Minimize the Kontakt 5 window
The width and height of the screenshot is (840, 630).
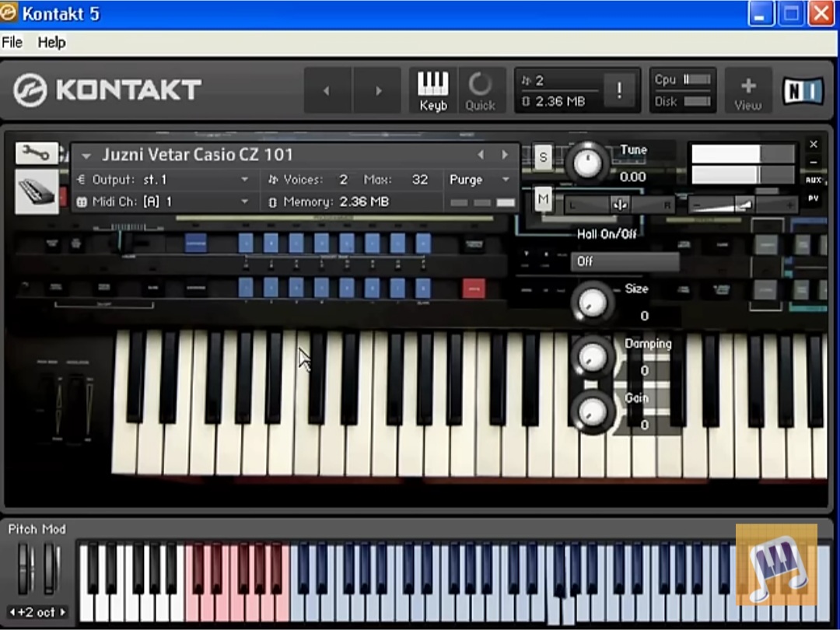coord(760,14)
